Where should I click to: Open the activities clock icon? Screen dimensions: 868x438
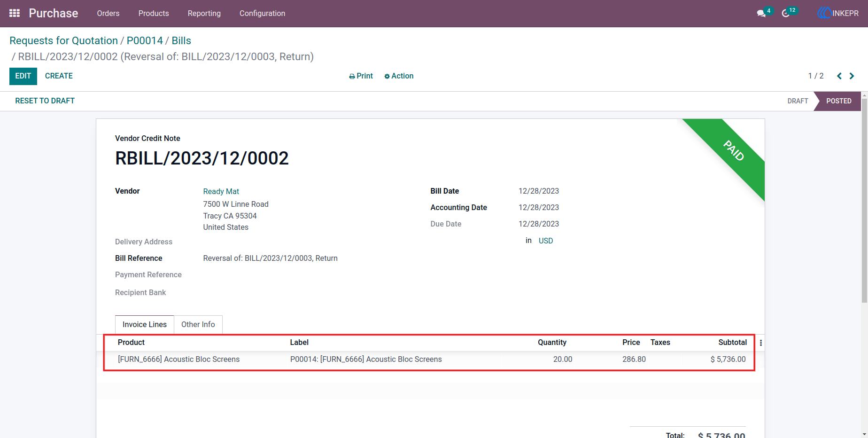click(786, 14)
